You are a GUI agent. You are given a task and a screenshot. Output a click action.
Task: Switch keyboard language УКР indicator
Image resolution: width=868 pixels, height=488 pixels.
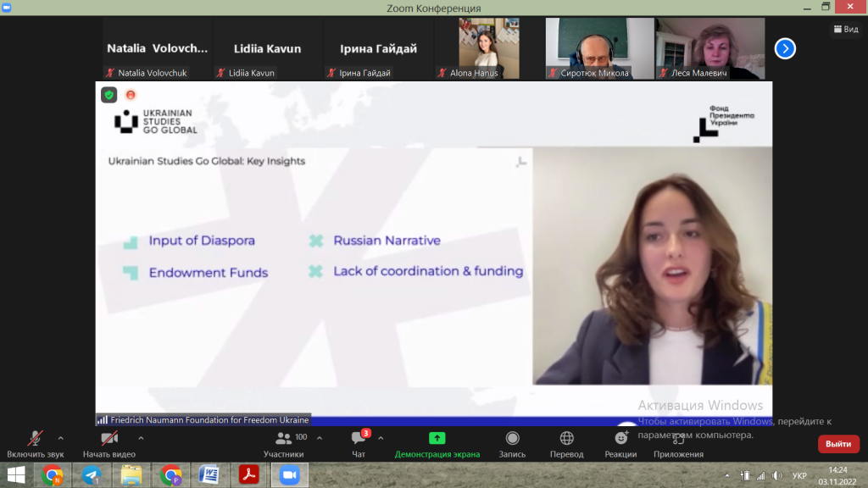(799, 476)
